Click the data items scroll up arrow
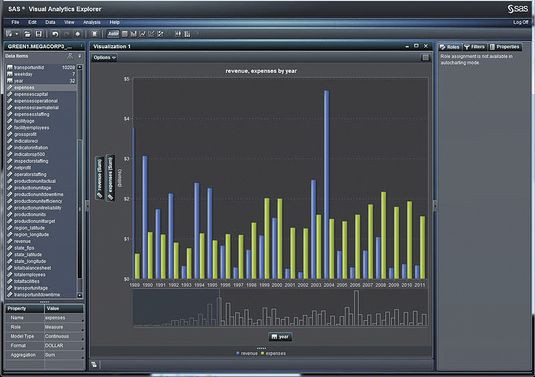The image size is (535, 377). click(80, 67)
